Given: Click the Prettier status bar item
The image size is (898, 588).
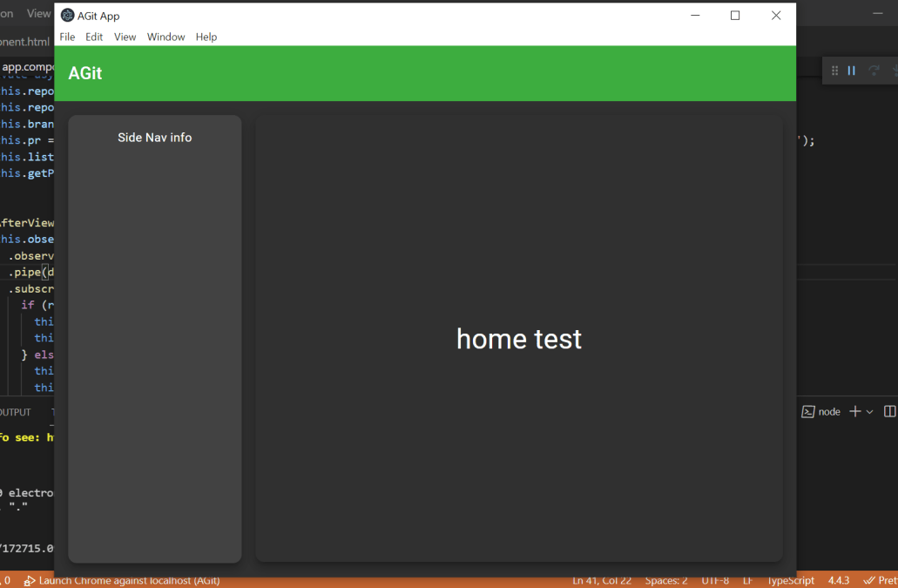Looking at the screenshot, I should tap(880, 580).
